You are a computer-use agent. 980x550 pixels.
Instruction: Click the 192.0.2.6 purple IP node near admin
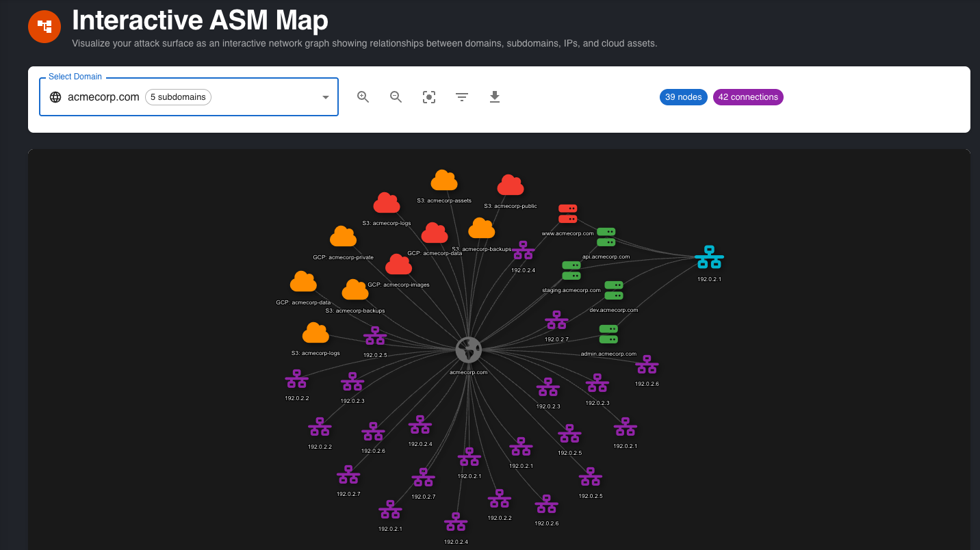[x=647, y=365]
